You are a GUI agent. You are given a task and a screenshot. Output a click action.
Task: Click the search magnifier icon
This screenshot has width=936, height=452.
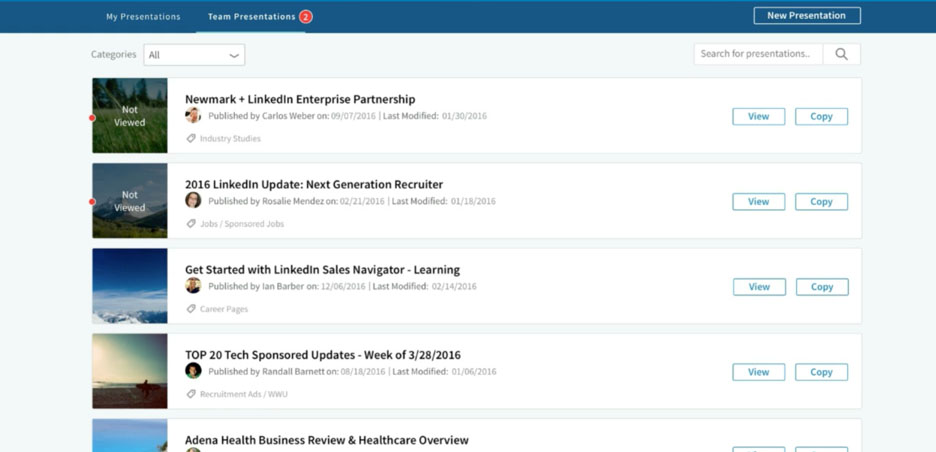point(841,54)
